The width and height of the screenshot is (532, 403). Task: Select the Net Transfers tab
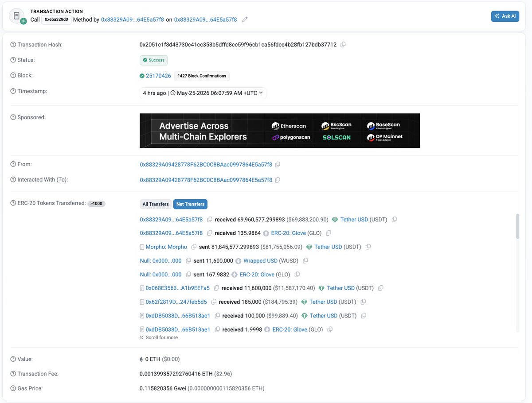pyautogui.click(x=190, y=204)
